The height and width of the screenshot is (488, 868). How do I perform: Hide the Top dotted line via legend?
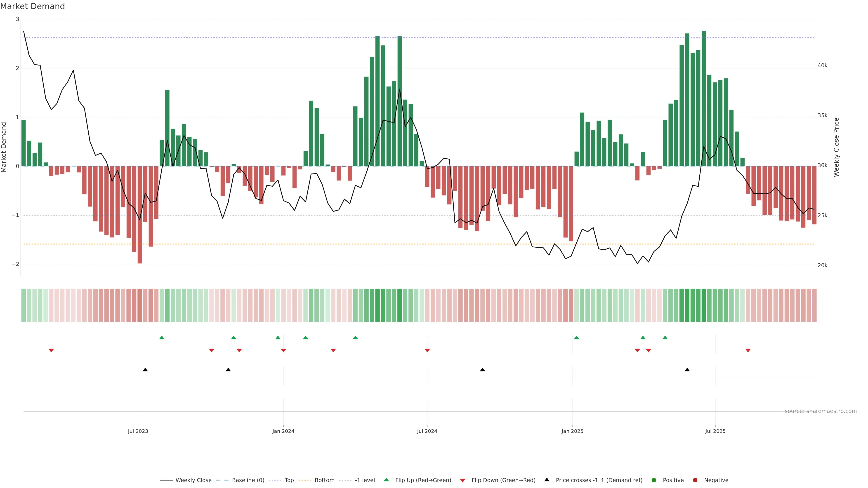(289, 480)
